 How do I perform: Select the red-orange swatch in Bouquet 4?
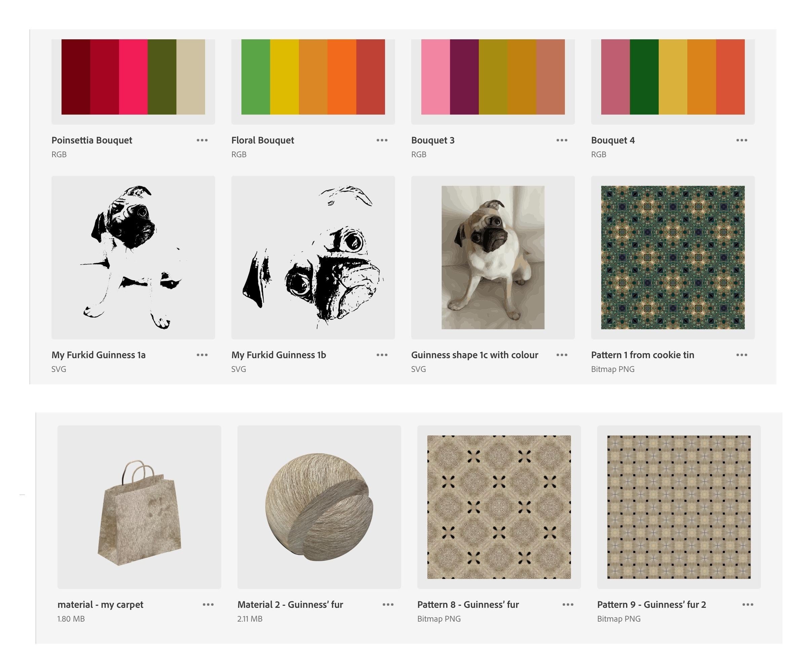tap(730, 77)
